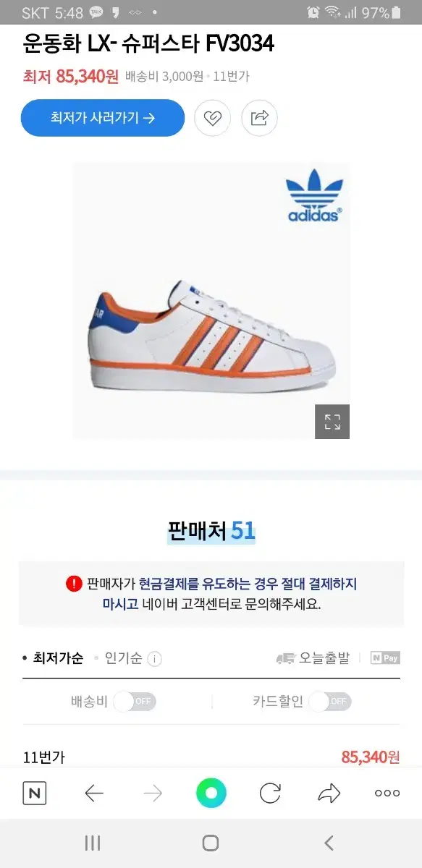This screenshot has width=422, height=868.
Task: Toggle the 배송비 switch on
Action: [x=135, y=702]
